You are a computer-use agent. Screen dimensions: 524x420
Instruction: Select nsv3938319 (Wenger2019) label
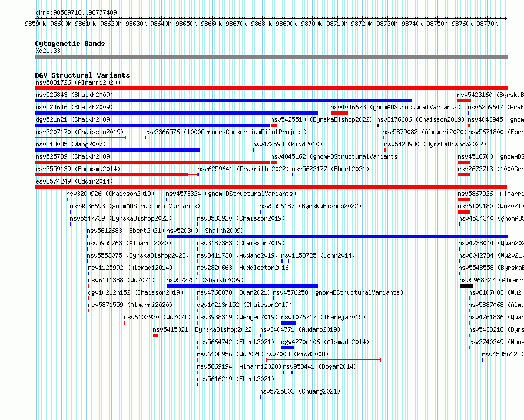(x=237, y=317)
